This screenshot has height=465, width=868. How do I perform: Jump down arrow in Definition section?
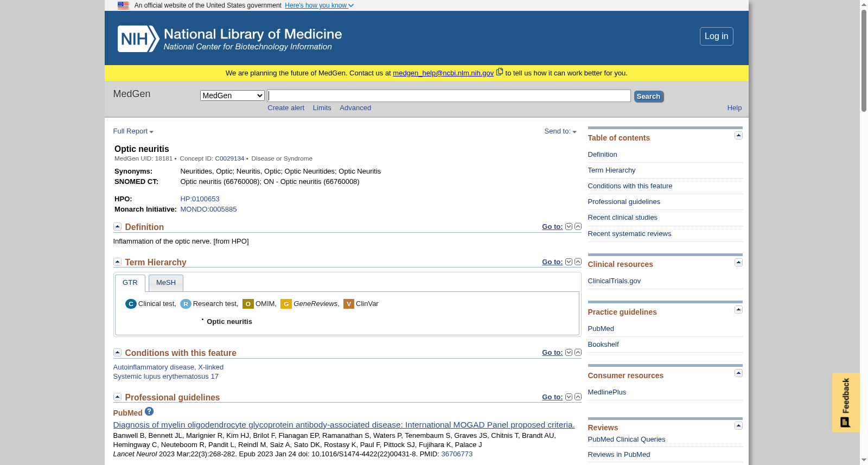click(569, 227)
